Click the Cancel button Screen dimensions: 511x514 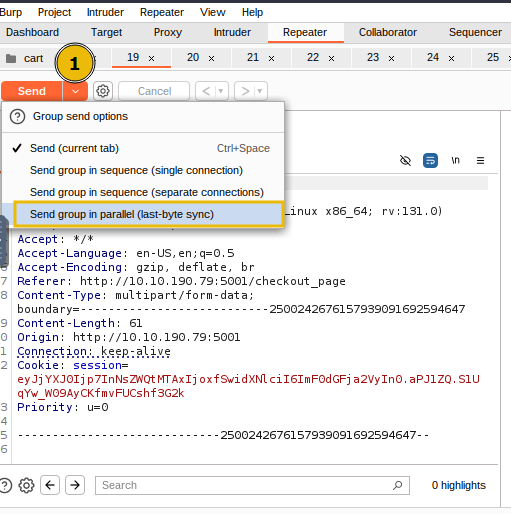154,91
